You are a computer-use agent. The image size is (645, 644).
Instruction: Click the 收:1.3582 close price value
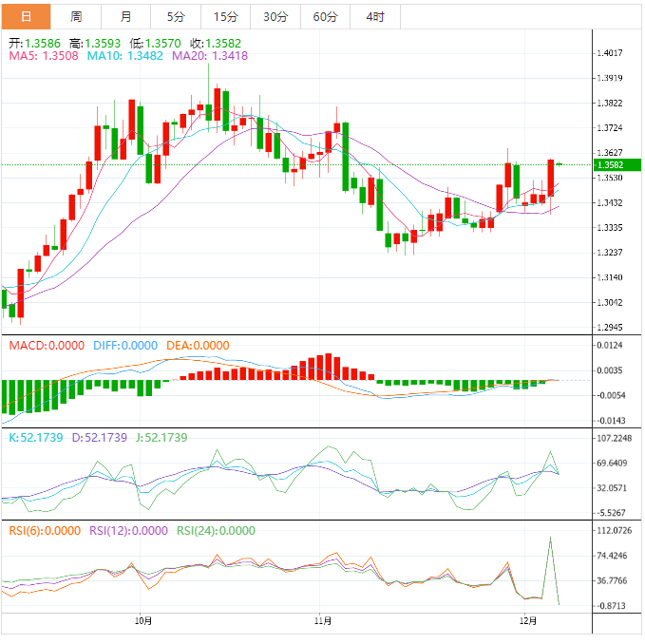[216, 43]
